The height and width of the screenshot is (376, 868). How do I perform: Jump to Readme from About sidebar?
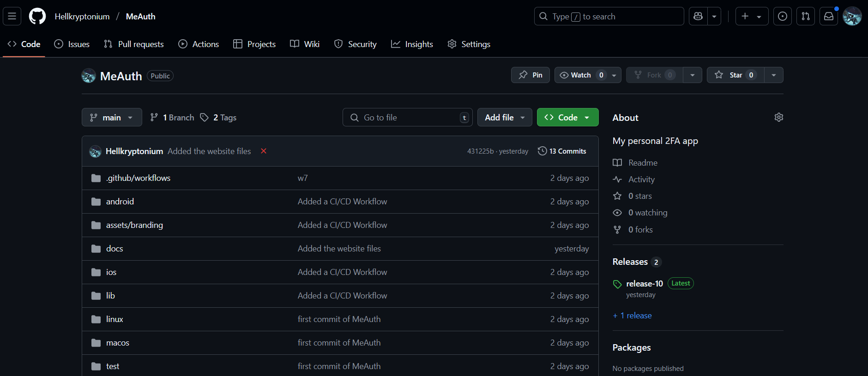click(x=635, y=162)
